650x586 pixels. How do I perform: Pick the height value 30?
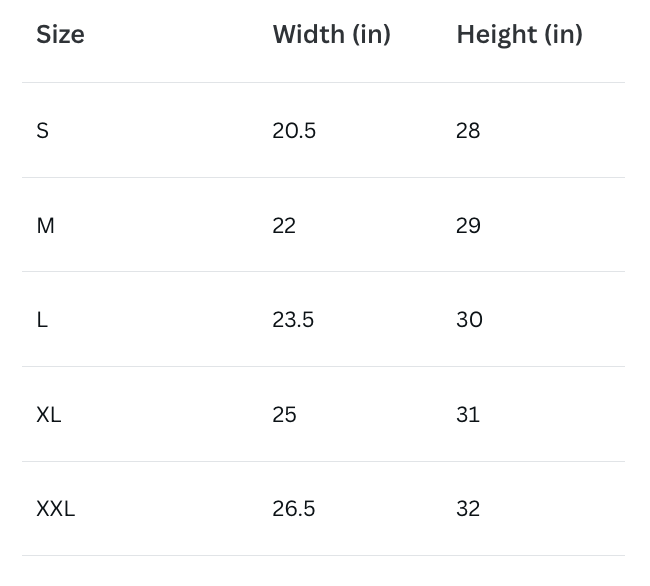469,320
